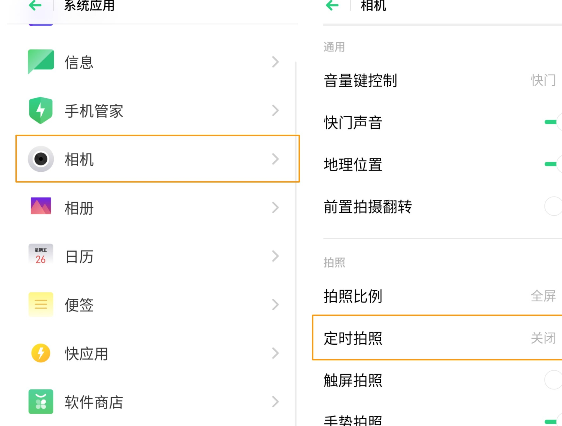
Task: Go back from 相机 settings screen
Action: [332, 5]
